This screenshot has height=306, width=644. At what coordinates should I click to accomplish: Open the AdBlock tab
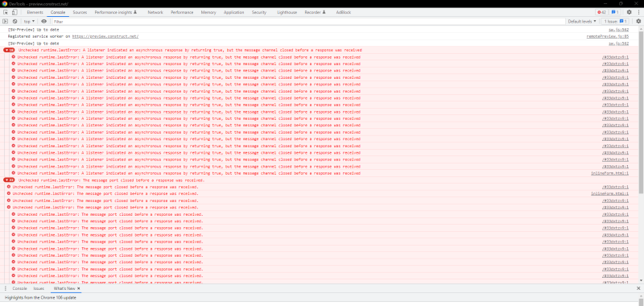coord(344,12)
